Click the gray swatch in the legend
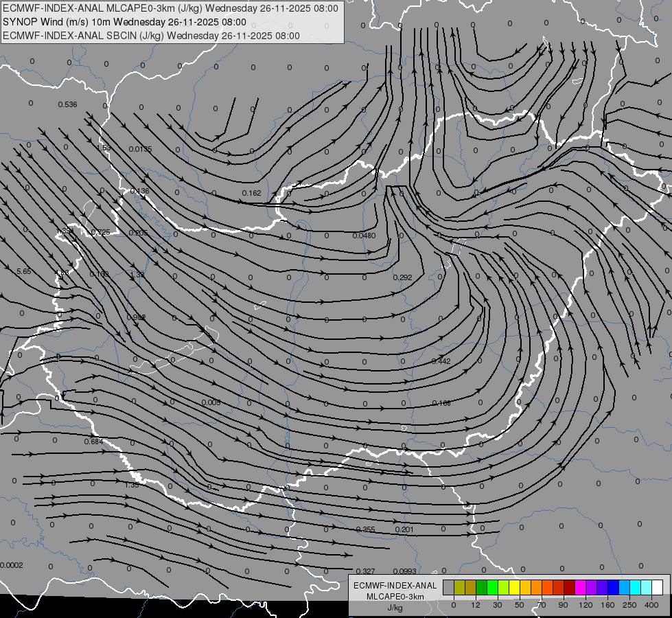This screenshot has width=672, height=618. [449, 587]
